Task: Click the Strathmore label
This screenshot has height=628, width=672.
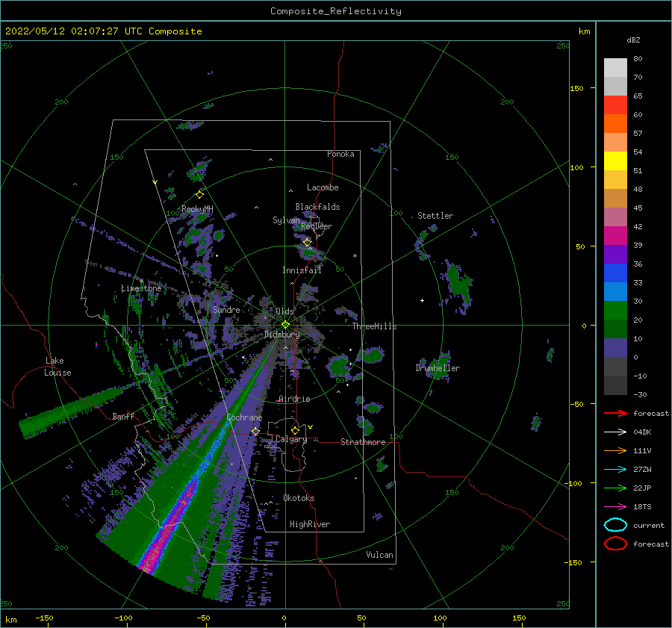Action: 363,442
